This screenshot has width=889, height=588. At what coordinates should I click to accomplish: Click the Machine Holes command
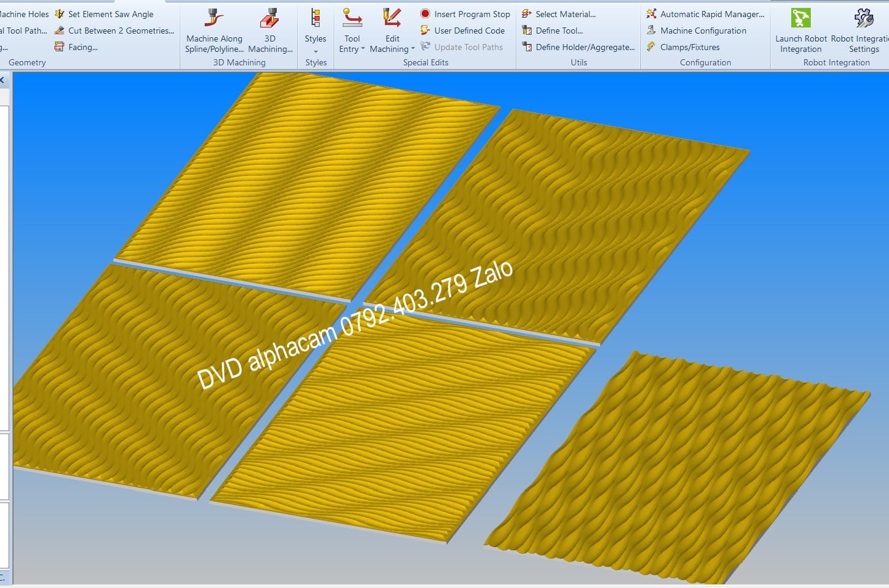point(24,14)
